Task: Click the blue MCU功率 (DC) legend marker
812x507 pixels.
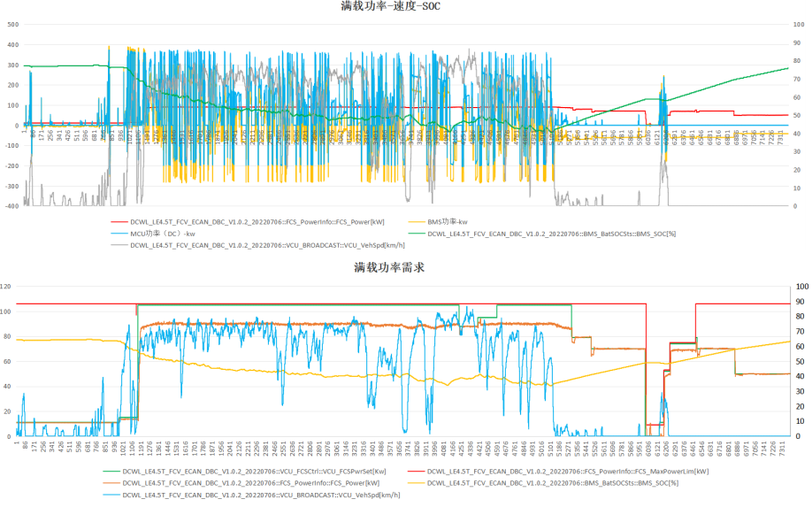Action: pos(119,234)
